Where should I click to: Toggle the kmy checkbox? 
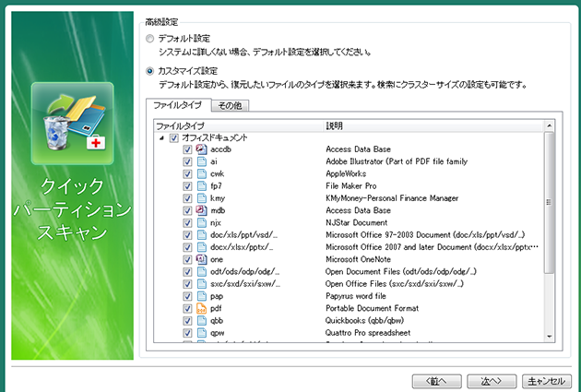187,198
